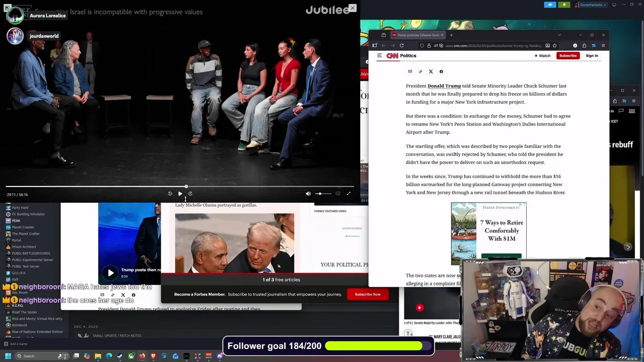
Task: Open the Firefox application menu
Action: tap(603, 46)
